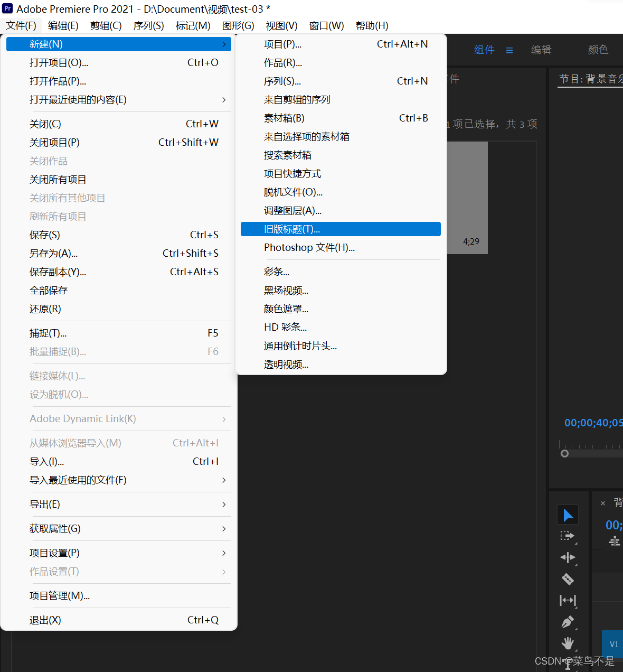Click 捕捉(T)... in File menu
This screenshot has height=672, width=623.
pos(119,333)
